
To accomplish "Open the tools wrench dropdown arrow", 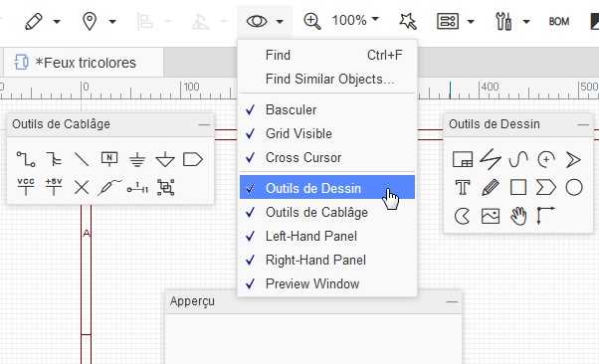I will pos(526,22).
